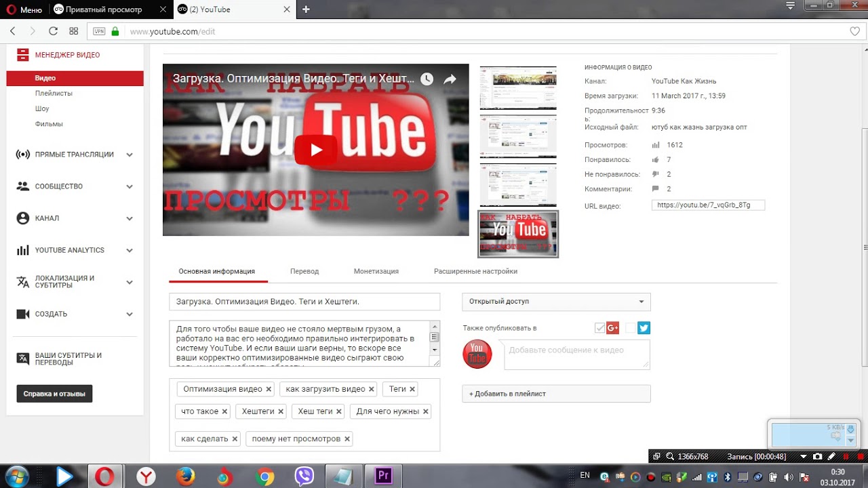Click the green security lock icon
The image size is (868, 488).
(x=115, y=31)
